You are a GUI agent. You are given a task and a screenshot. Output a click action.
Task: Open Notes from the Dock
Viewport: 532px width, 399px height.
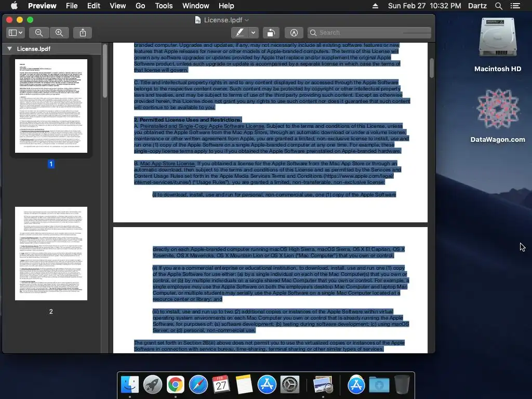coord(244,385)
